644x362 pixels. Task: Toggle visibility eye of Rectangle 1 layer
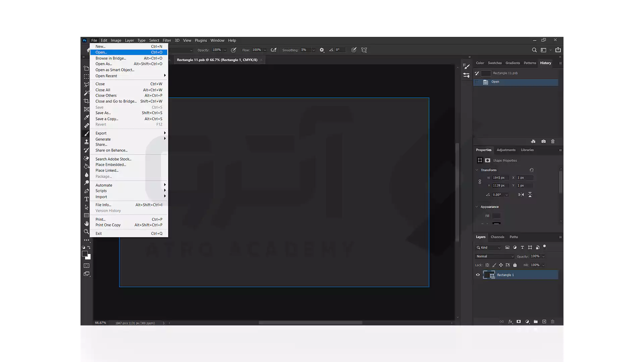478,275
